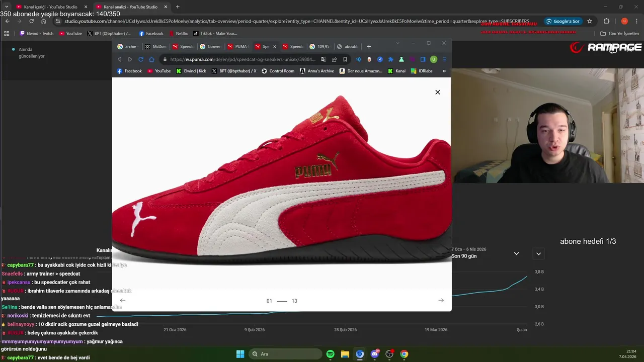Image resolution: width=644 pixels, height=362 pixels.
Task: Click the eu.puma.com address bar
Action: pos(243,59)
